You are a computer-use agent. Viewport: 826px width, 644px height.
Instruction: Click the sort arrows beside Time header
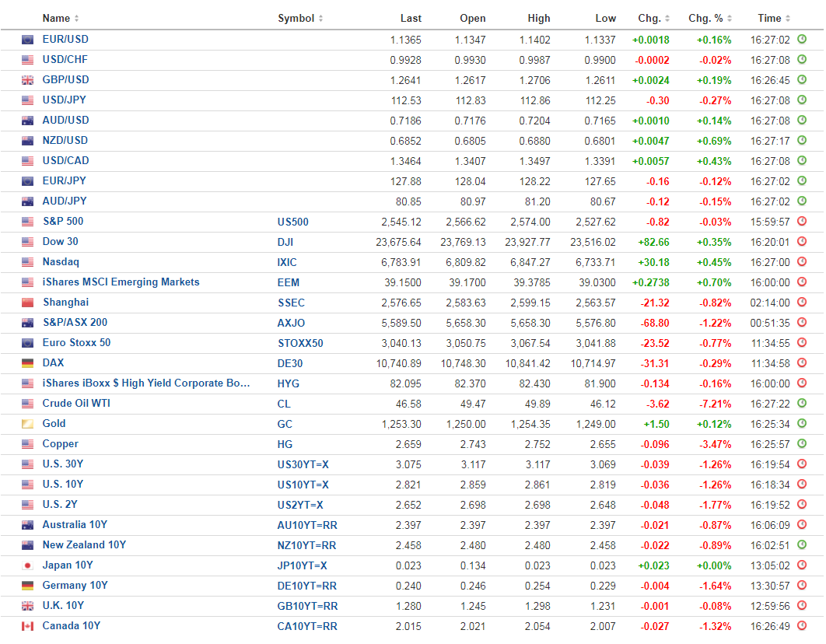[788, 19]
